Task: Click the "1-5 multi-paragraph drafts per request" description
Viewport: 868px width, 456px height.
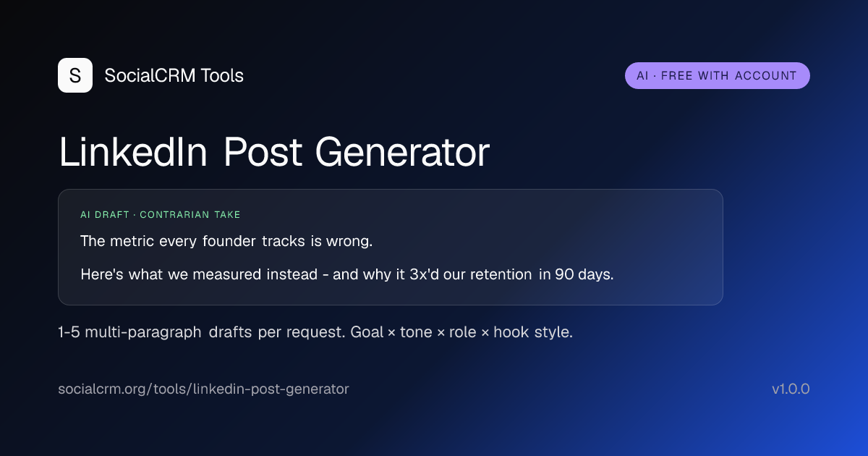Action: (315, 333)
